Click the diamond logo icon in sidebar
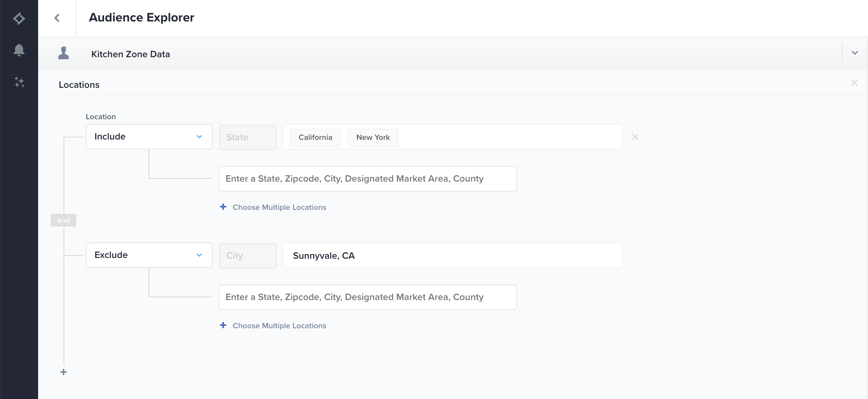The width and height of the screenshot is (868, 399). coord(19,18)
